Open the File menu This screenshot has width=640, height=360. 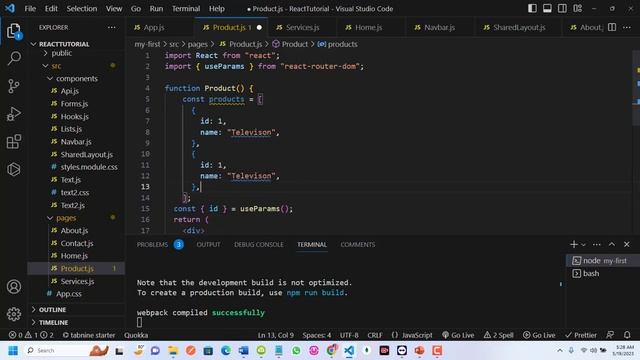[30, 8]
